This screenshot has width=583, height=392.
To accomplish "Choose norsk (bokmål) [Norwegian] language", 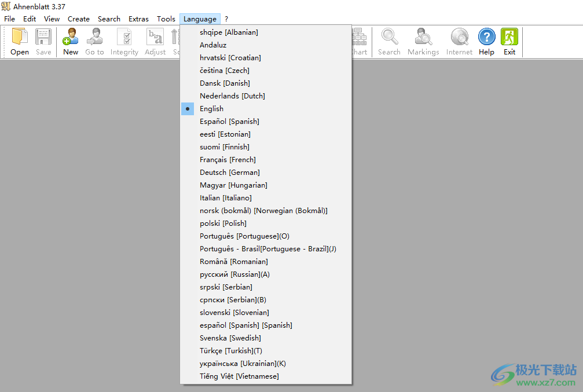I will [x=266, y=211].
